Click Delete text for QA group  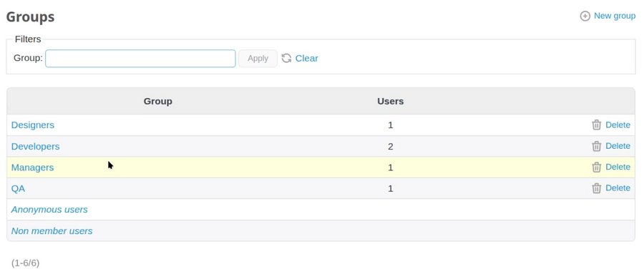(618, 188)
